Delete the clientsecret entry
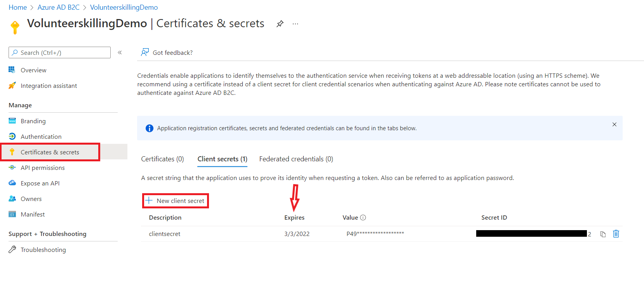The width and height of the screenshot is (644, 304). point(616,234)
